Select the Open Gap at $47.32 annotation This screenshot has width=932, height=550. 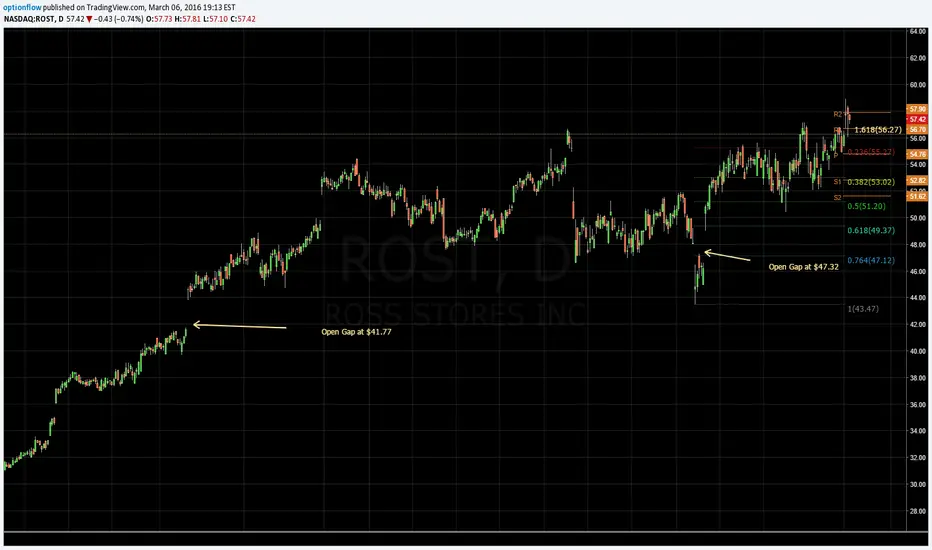804,267
